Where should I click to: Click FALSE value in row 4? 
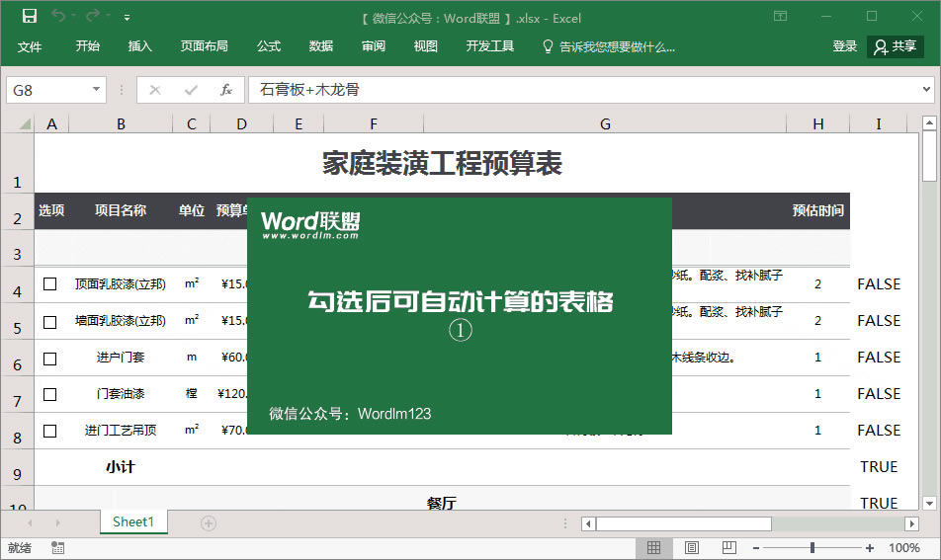(879, 284)
